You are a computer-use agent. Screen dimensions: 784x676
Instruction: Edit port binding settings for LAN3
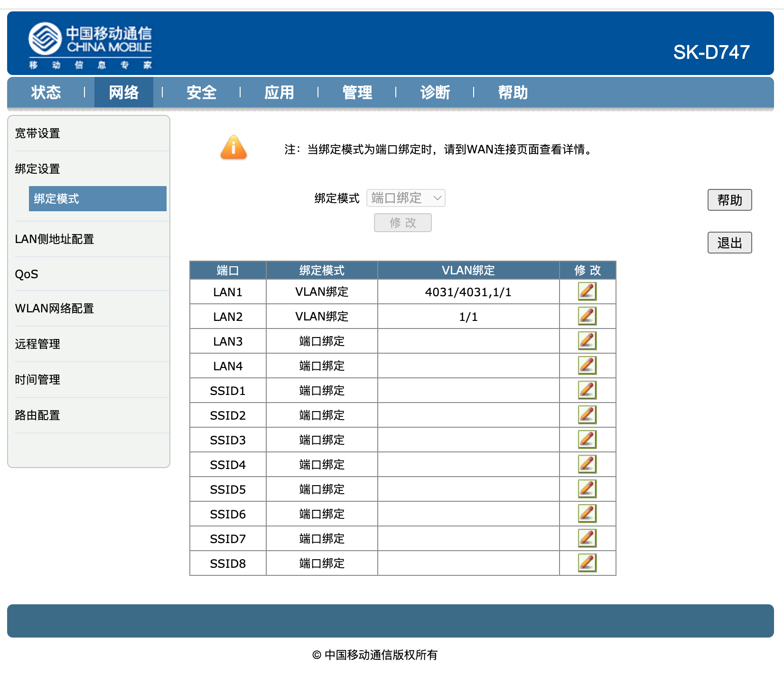(x=587, y=341)
